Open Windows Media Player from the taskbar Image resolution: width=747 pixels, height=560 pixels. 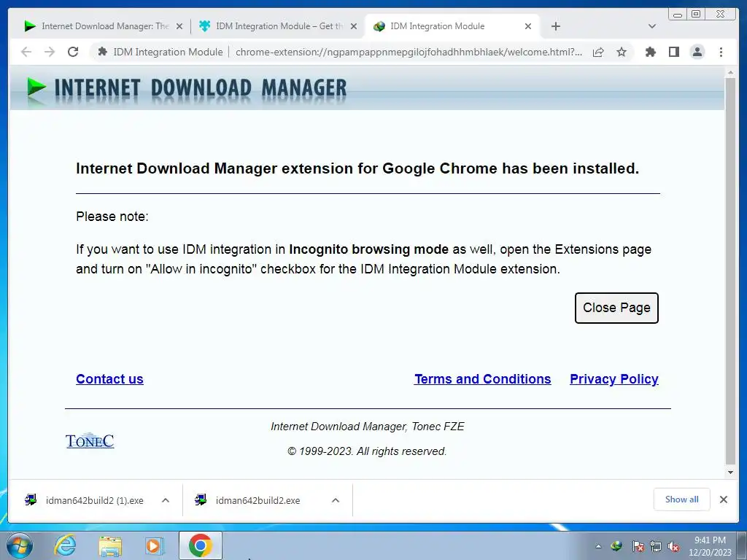click(155, 545)
